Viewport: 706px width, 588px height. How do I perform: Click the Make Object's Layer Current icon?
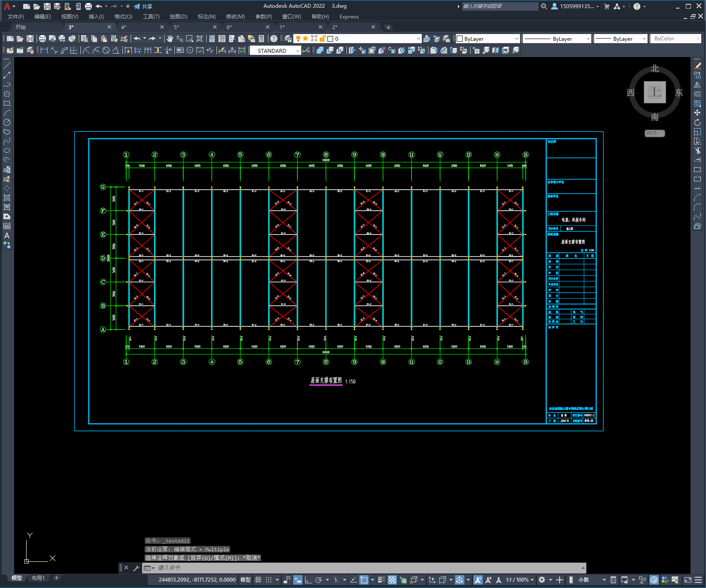[427, 39]
